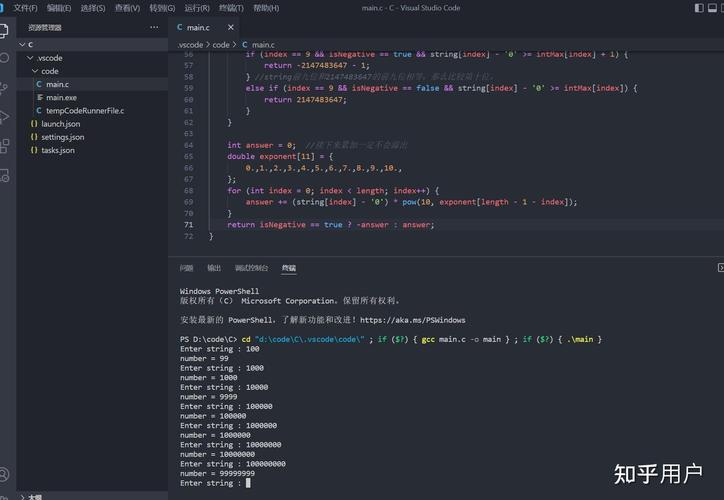Open the Extensions view

[x=4, y=146]
